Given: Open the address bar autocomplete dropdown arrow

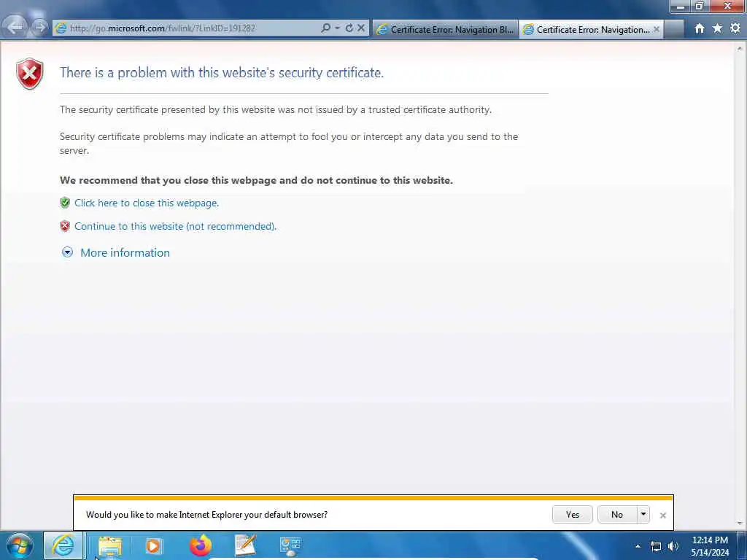Looking at the screenshot, I should pyautogui.click(x=337, y=28).
